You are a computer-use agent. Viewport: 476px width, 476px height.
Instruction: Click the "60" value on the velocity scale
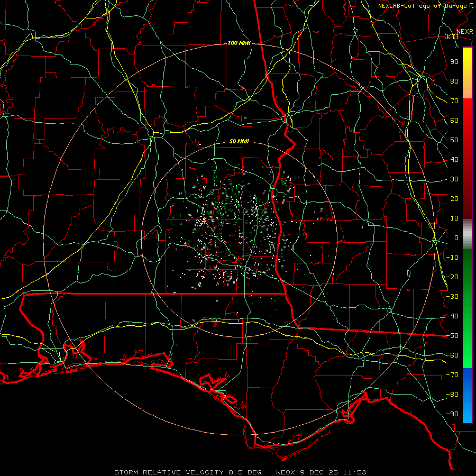point(454,120)
